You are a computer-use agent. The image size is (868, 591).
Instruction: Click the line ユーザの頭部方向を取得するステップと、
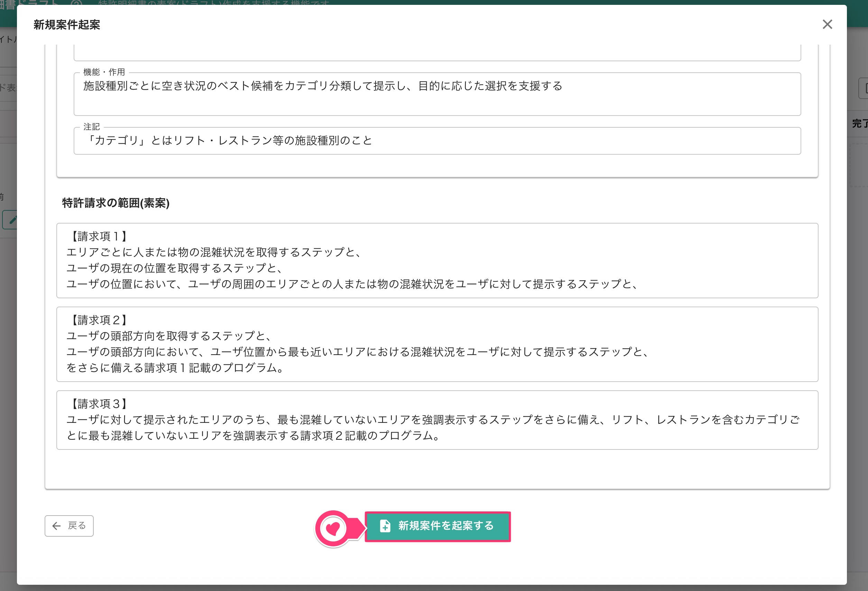tap(170, 336)
